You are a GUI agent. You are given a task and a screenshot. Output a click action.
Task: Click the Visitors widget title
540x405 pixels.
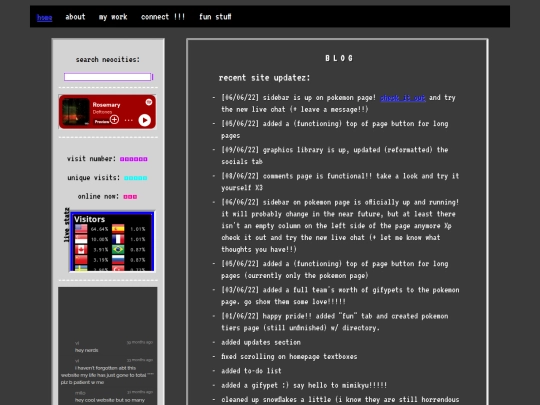90,219
